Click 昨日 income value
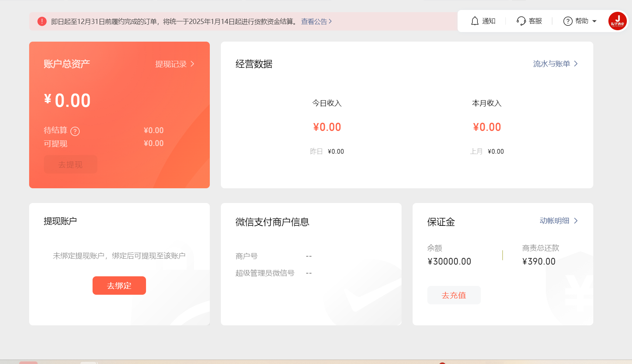Image resolution: width=632 pixels, height=364 pixels. pyautogui.click(x=336, y=151)
